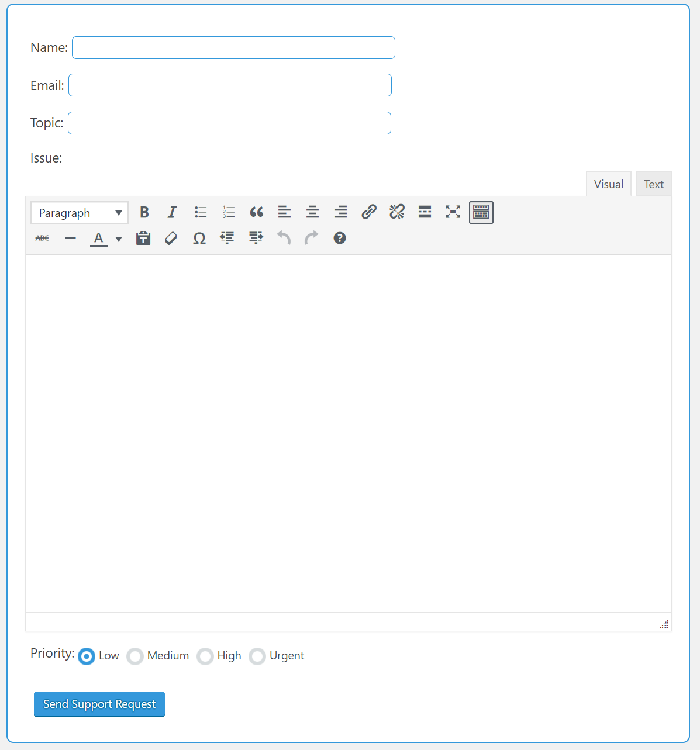Viewport: 700px width, 750px height.
Task: Insert a numbered list
Action: (x=229, y=212)
